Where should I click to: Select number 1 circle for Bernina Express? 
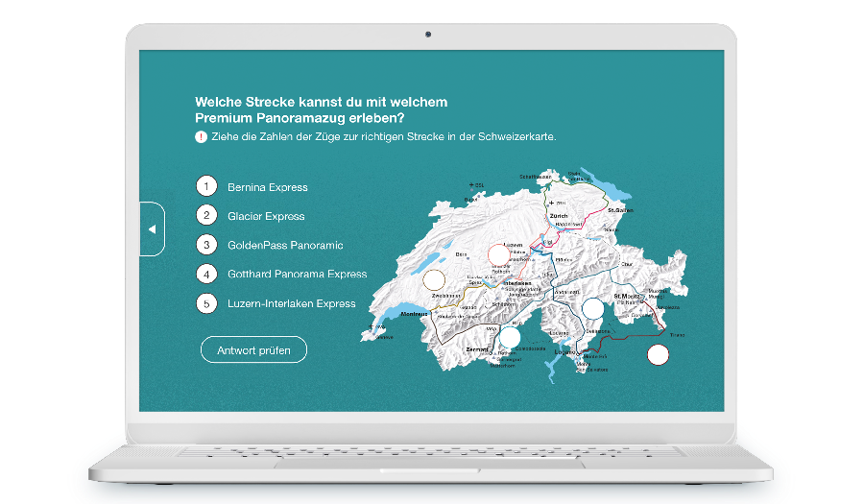[x=206, y=186]
